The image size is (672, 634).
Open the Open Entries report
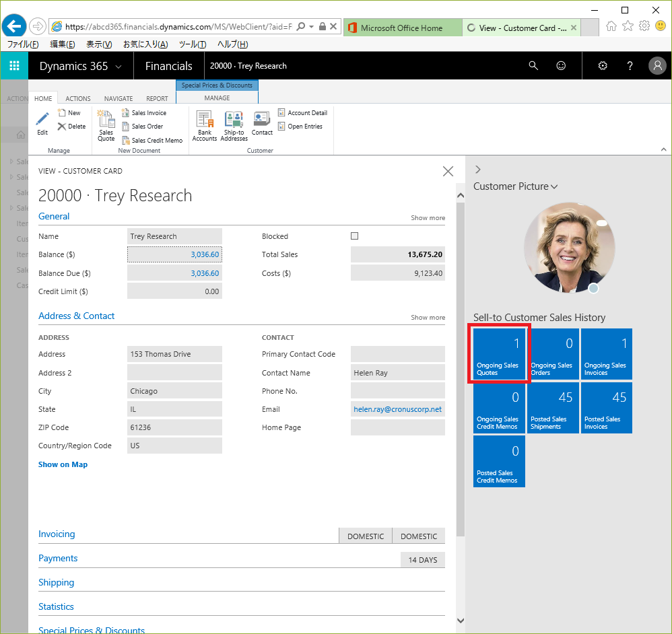(x=300, y=127)
